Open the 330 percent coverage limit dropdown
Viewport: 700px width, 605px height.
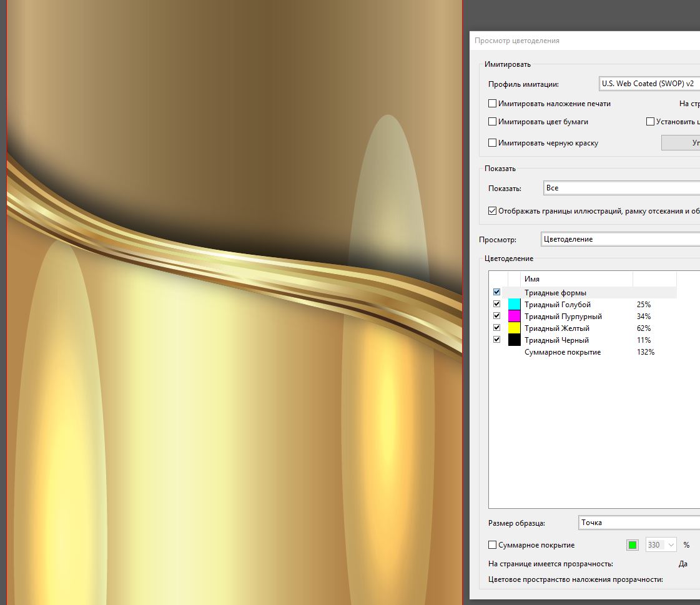(661, 544)
